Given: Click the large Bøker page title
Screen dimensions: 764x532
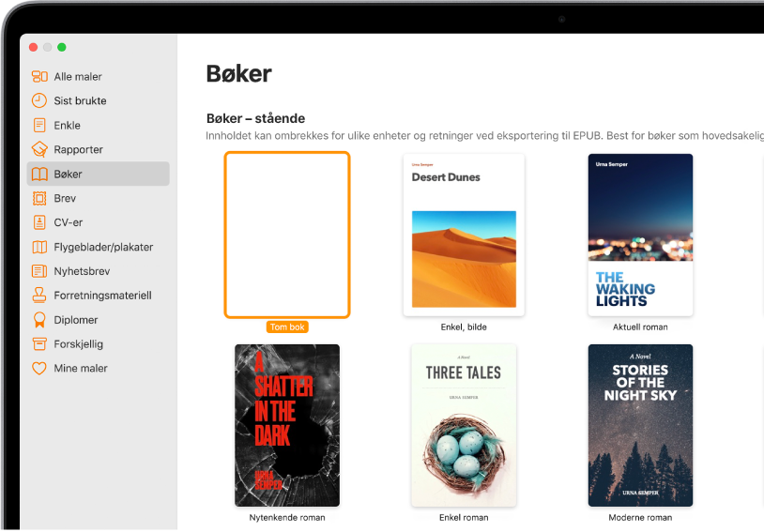Looking at the screenshot, I should coord(238,73).
